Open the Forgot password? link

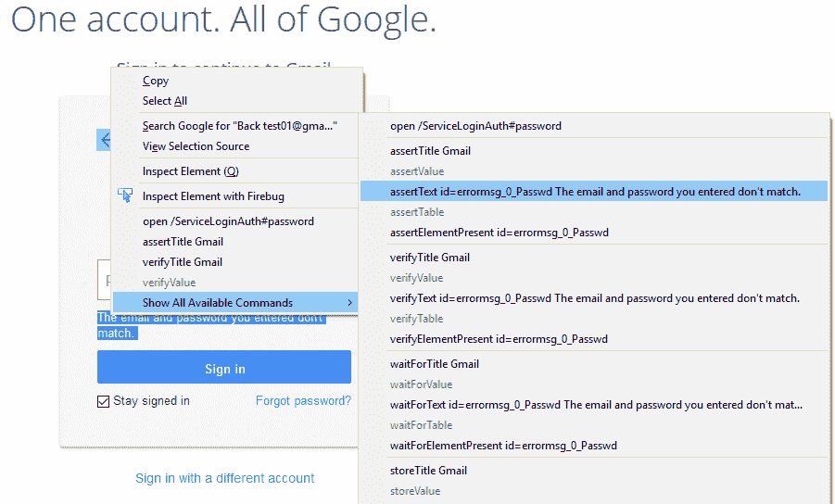point(304,401)
